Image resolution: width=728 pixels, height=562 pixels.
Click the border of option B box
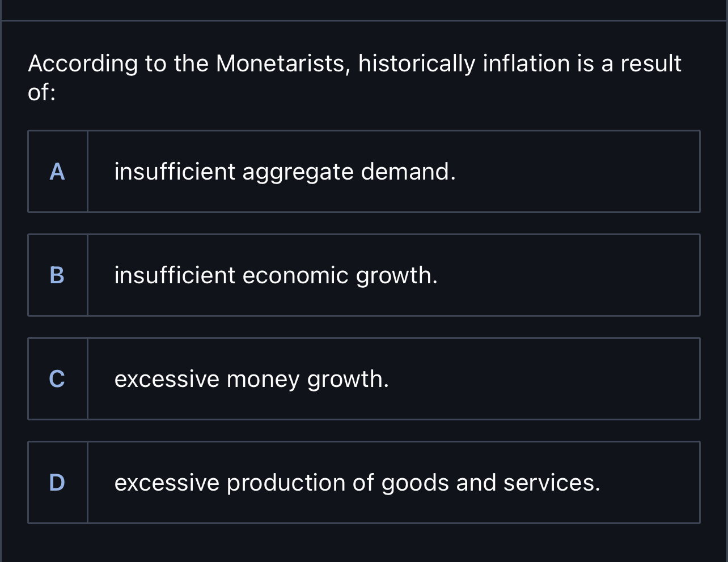click(363, 235)
